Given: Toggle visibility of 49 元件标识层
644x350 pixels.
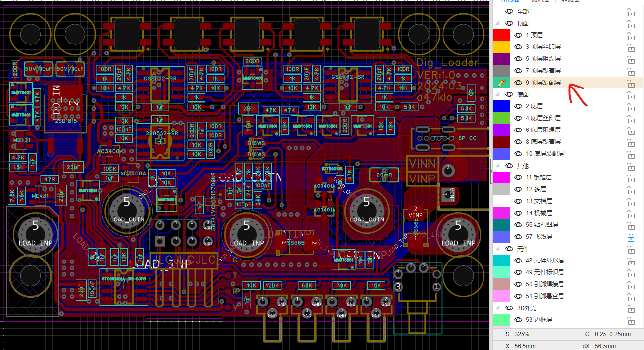Looking at the screenshot, I should click(518, 272).
